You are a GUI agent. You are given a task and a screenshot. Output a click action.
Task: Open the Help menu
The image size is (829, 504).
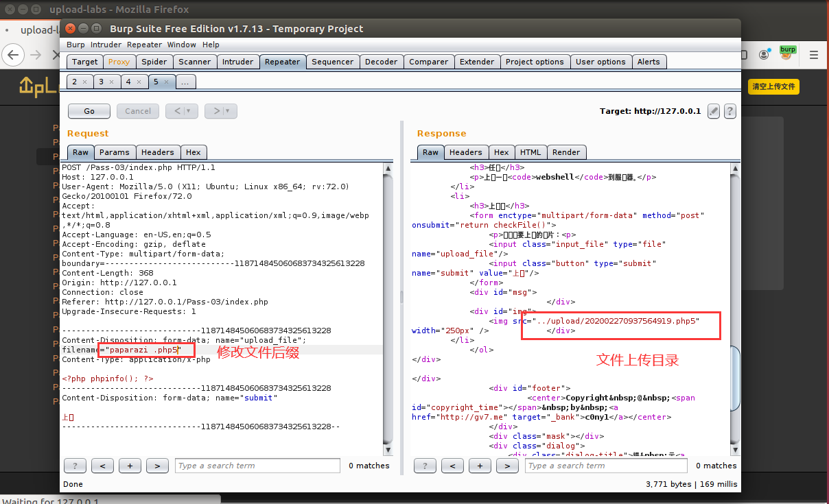[211, 45]
